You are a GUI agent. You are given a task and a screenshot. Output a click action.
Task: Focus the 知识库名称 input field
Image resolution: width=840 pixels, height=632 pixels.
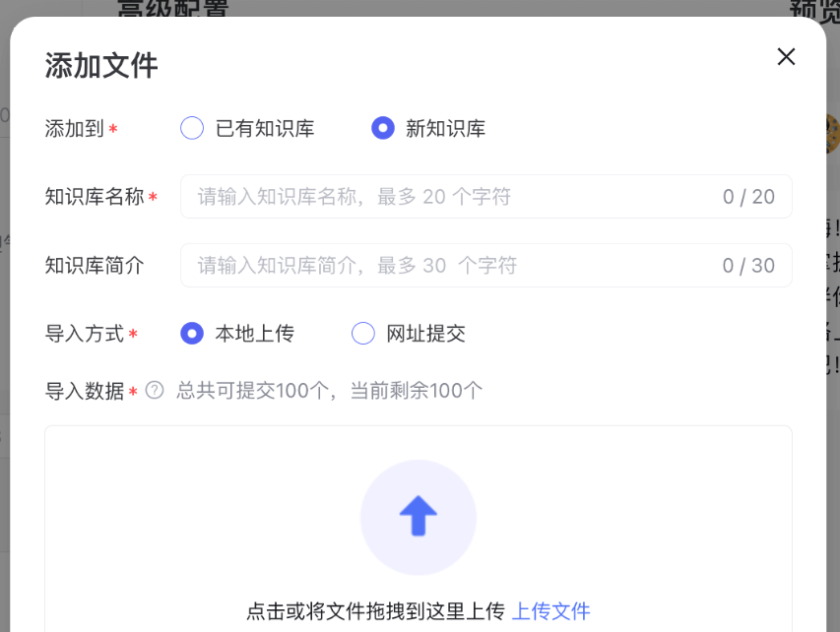pyautogui.click(x=485, y=197)
